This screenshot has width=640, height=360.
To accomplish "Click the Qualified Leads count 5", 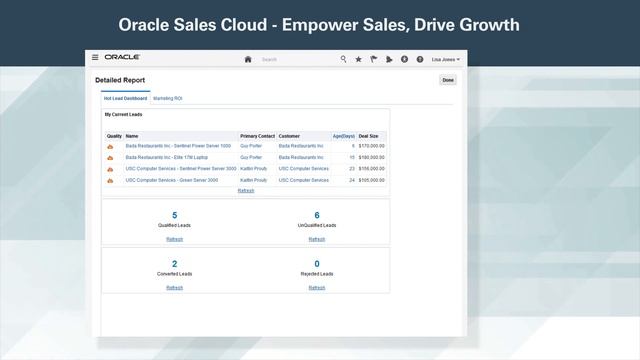I will click(175, 215).
